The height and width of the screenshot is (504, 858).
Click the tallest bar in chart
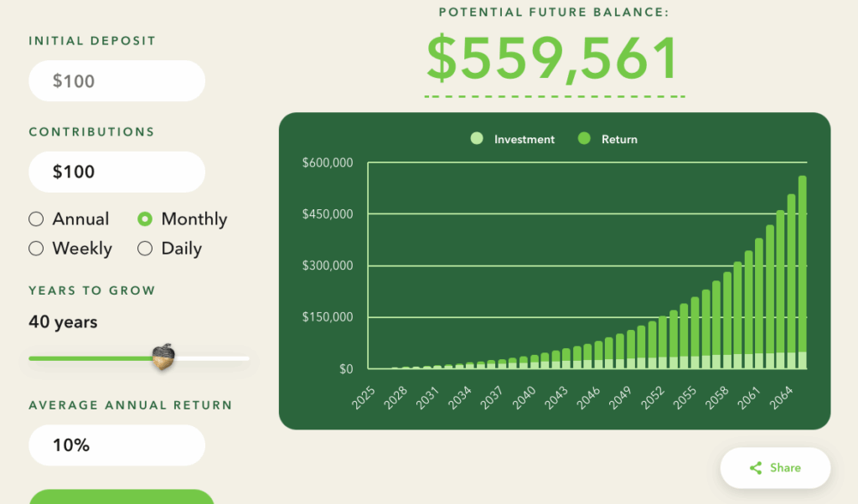click(x=802, y=268)
